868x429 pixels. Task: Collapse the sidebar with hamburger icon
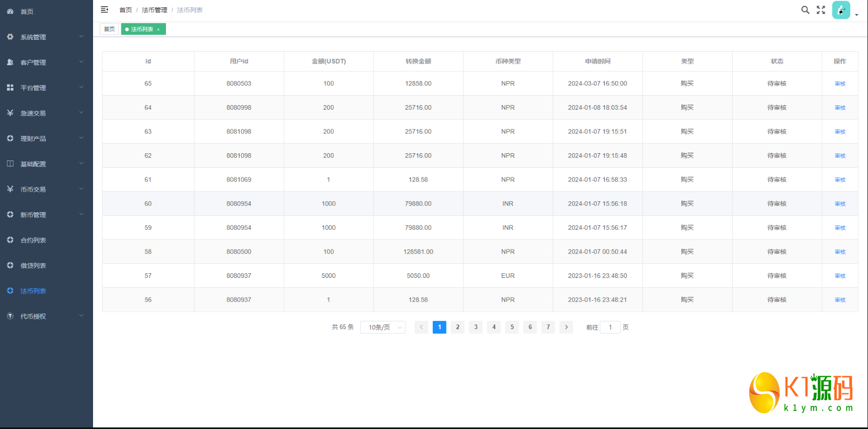(x=104, y=9)
